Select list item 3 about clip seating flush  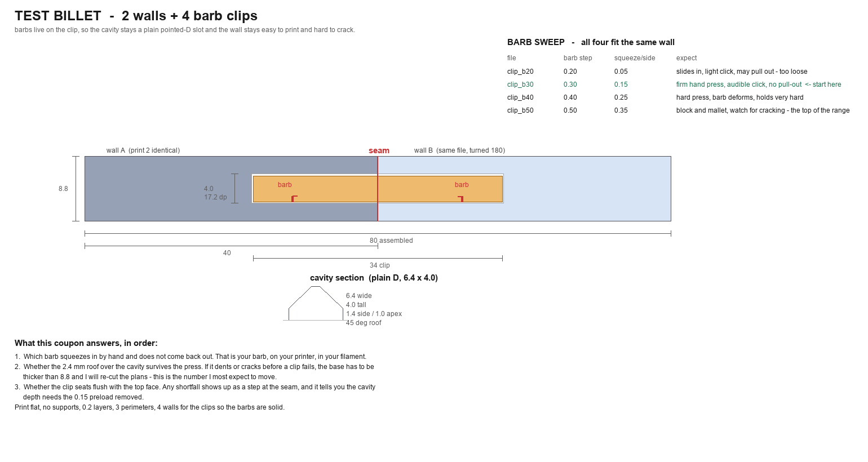click(195, 392)
